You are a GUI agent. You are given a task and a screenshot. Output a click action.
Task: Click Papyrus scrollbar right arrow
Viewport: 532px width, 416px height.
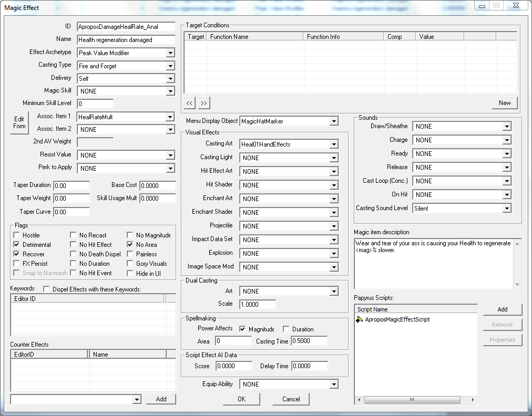tap(473, 400)
